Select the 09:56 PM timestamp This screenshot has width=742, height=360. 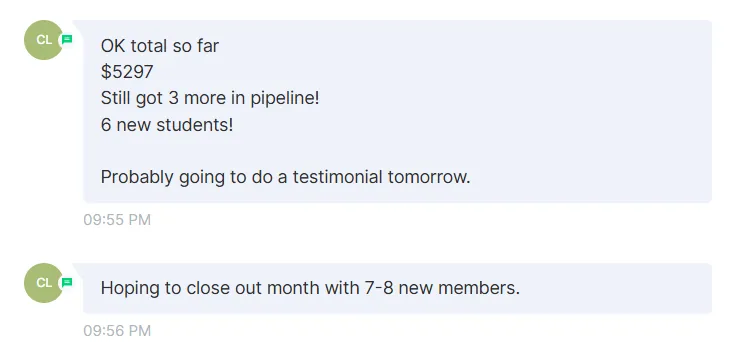(117, 331)
